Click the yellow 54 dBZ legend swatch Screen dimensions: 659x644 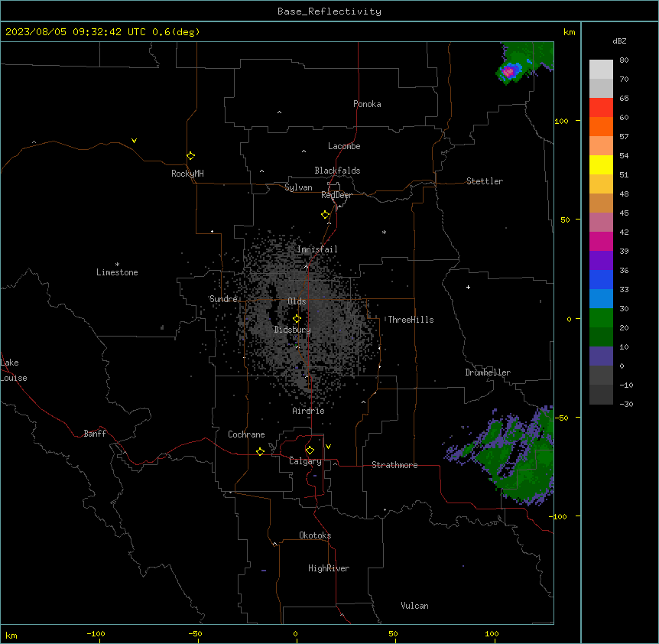click(601, 164)
